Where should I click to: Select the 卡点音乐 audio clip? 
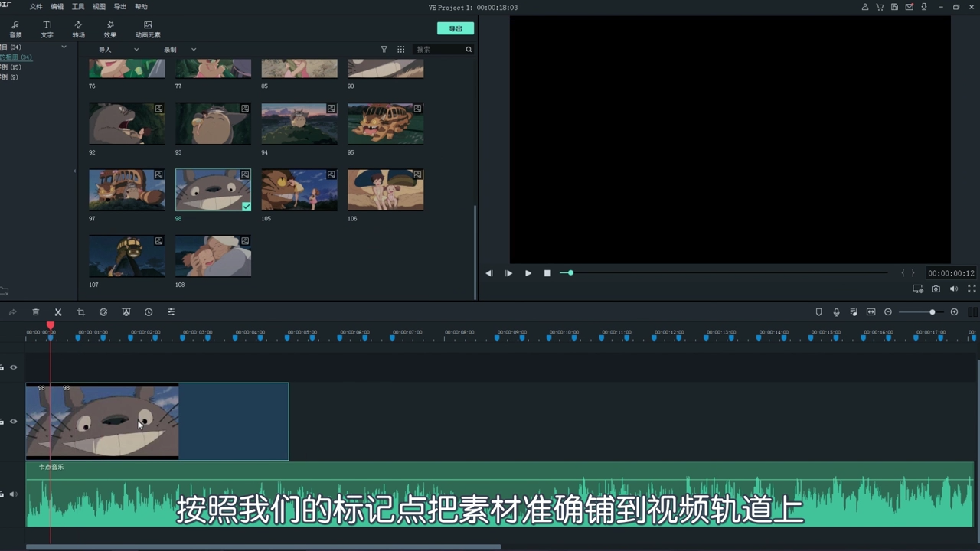tap(500, 494)
